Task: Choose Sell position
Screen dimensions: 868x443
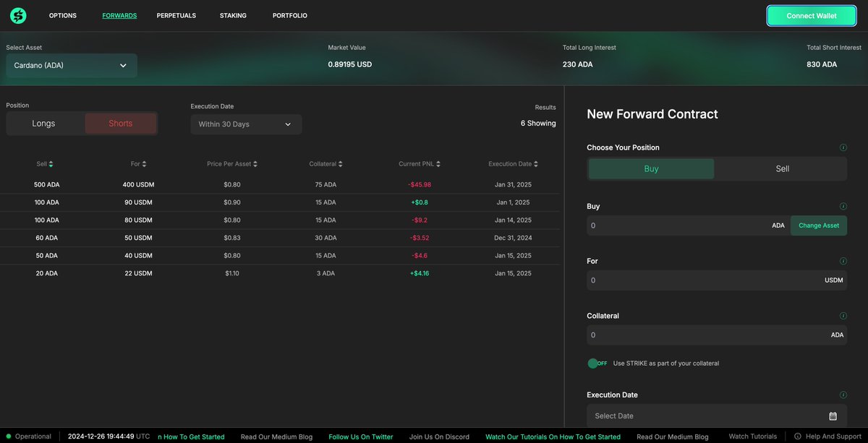Action: click(782, 168)
